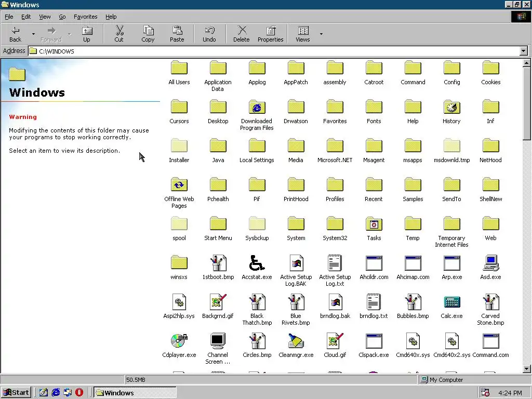532x399 pixels.
Task: Click the Back toolbar button
Action: point(15,34)
